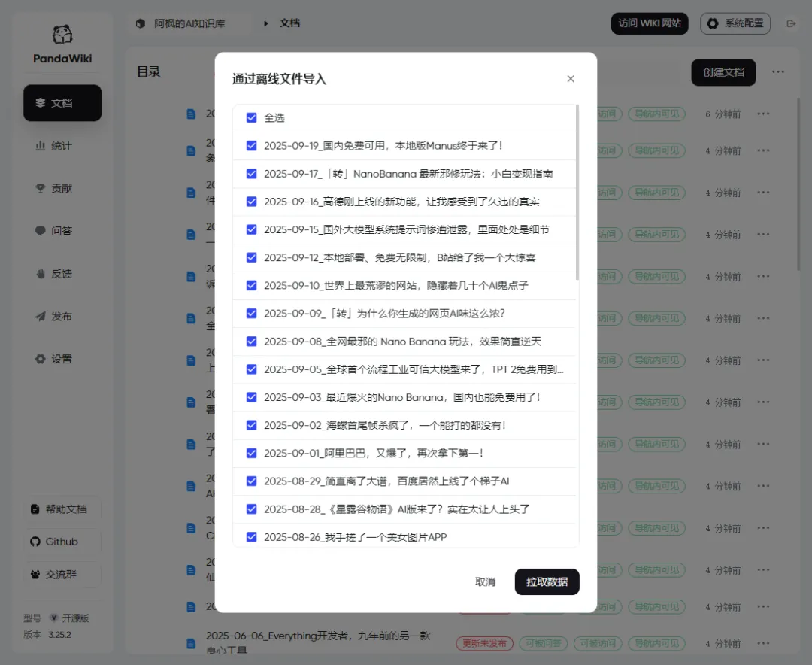Deselect the 2025-09-19 本地版Manus document checkbox

click(x=251, y=146)
